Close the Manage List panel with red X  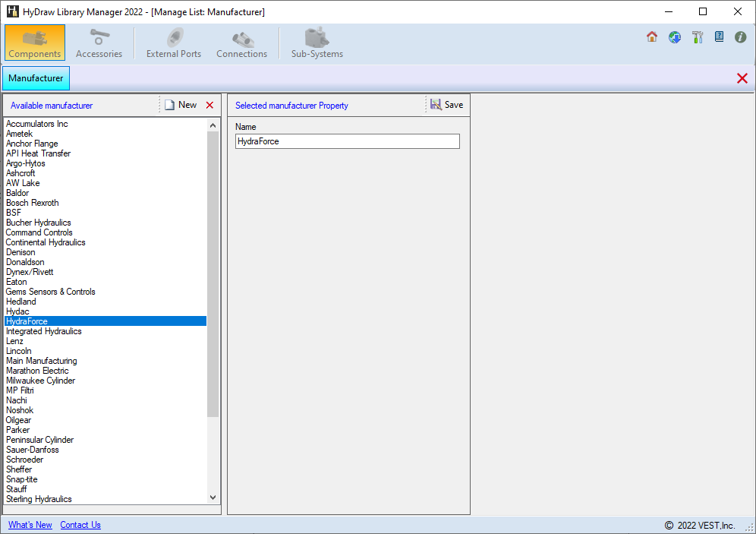[742, 78]
